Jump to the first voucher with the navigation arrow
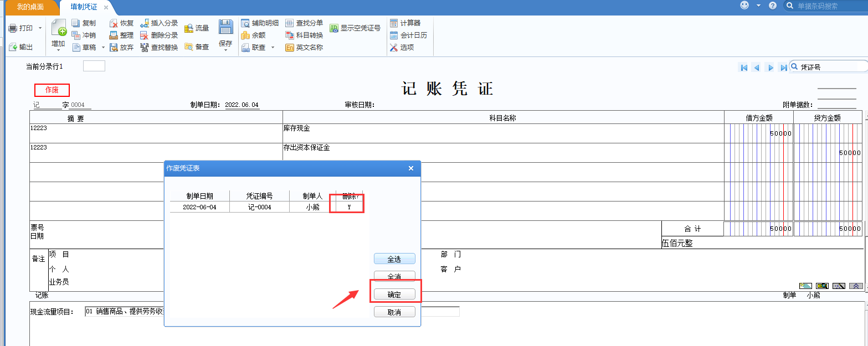This screenshot has height=346, width=868. [744, 68]
